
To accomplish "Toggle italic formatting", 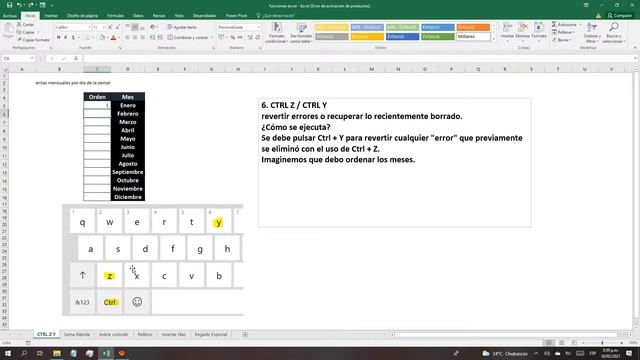I will [x=66, y=38].
